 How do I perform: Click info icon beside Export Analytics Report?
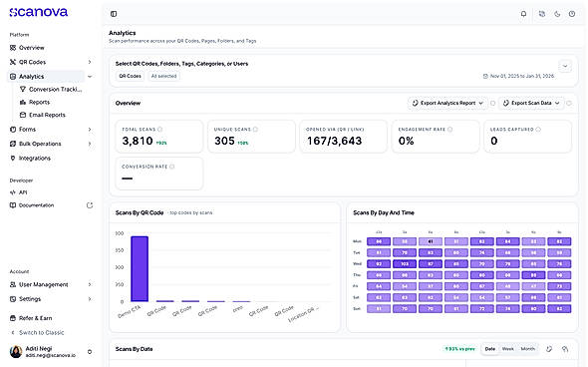(x=492, y=103)
